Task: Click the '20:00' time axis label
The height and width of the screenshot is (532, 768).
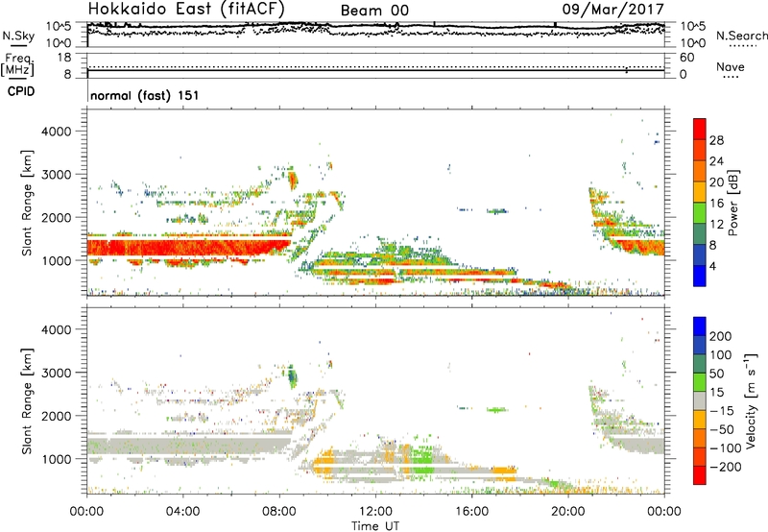Action: click(x=568, y=512)
